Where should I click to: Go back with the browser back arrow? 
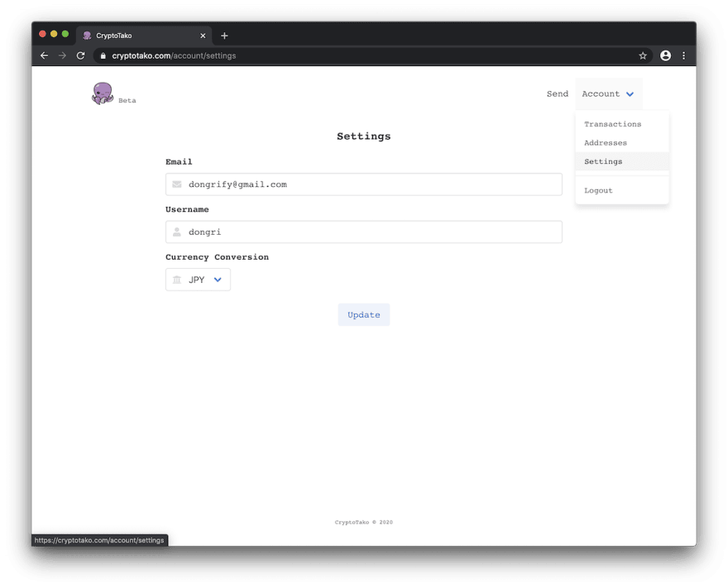pos(44,55)
